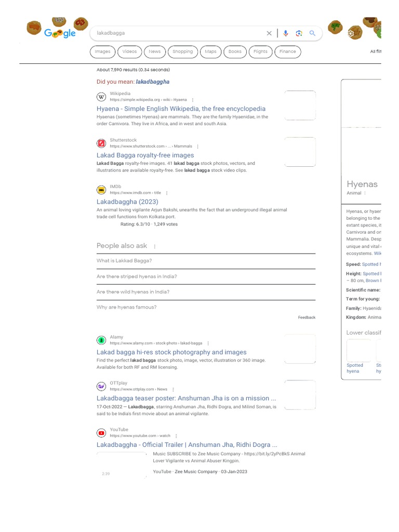The height and width of the screenshot is (532, 399).
Task: Start voice search with microphone icon
Action: coord(285,33)
